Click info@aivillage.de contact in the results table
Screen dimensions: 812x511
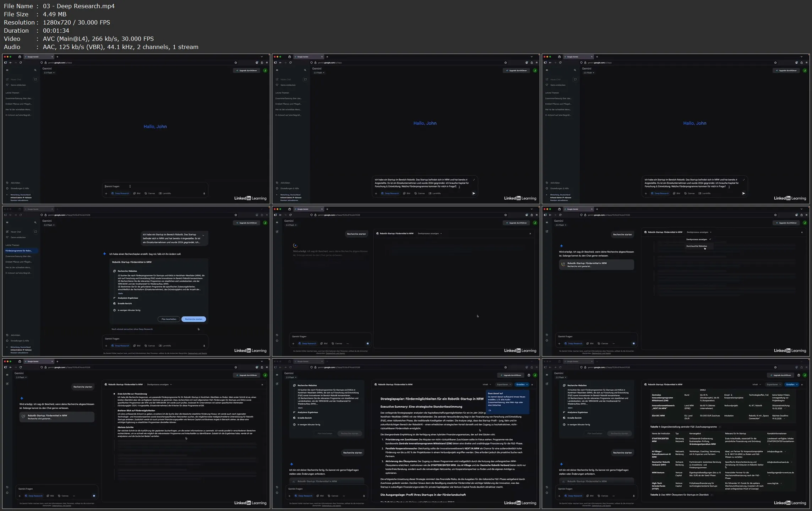pyautogui.click(x=775, y=452)
